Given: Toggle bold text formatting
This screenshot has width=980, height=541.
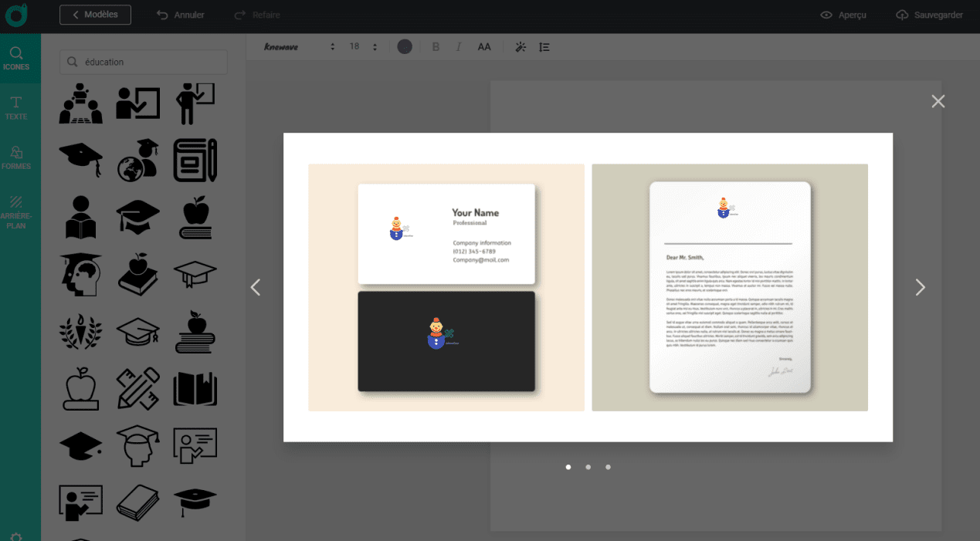Looking at the screenshot, I should [436, 47].
